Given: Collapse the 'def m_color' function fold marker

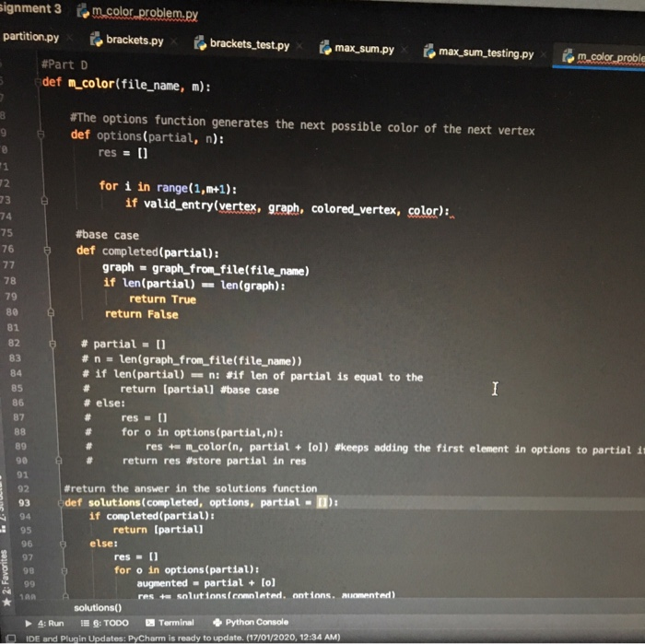Looking at the screenshot, I should [37, 81].
